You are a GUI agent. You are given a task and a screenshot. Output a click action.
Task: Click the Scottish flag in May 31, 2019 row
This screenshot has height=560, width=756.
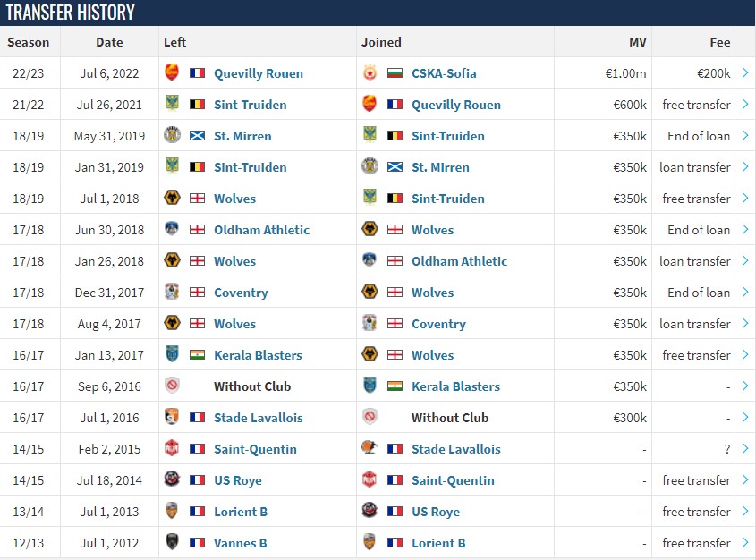pos(197,136)
